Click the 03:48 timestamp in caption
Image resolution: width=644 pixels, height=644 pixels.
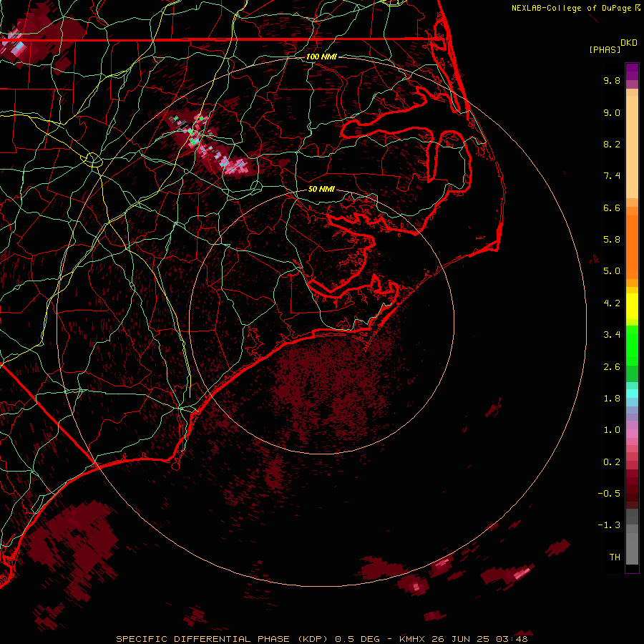[x=512, y=639]
